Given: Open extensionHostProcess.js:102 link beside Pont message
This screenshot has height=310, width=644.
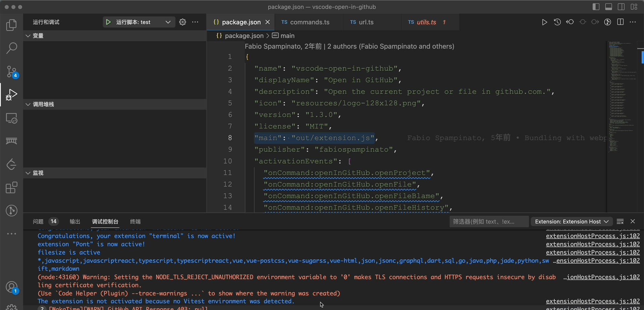Looking at the screenshot, I should (x=593, y=244).
